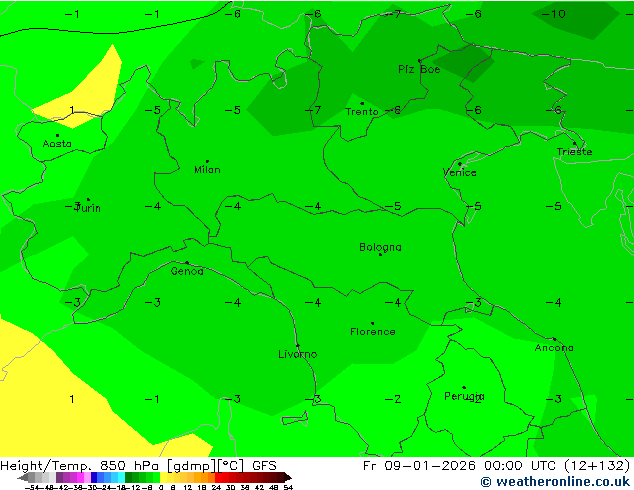The height and width of the screenshot is (490, 634).
Task: Click the (12+132) forecast run text
Action: pos(597,466)
